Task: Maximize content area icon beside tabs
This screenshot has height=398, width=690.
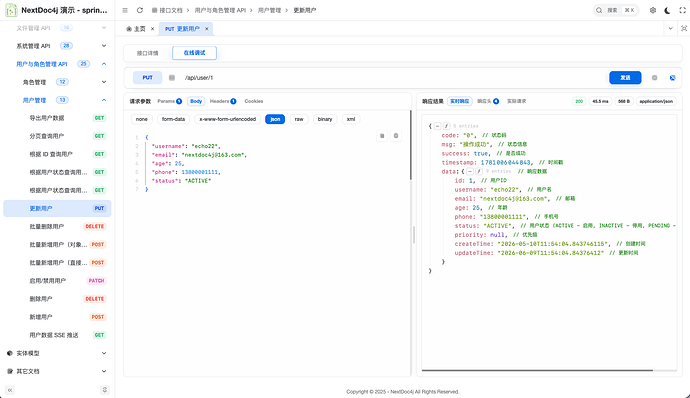Action: pos(684,29)
